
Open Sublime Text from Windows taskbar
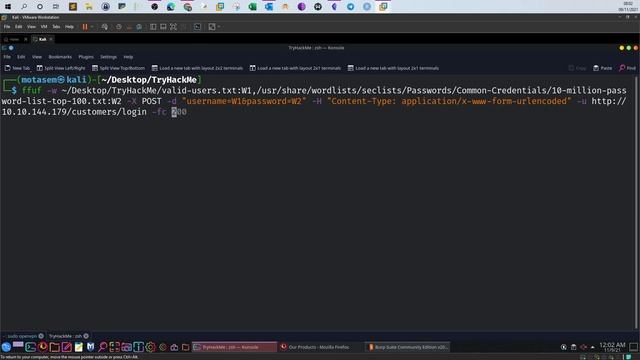(x=73, y=7)
